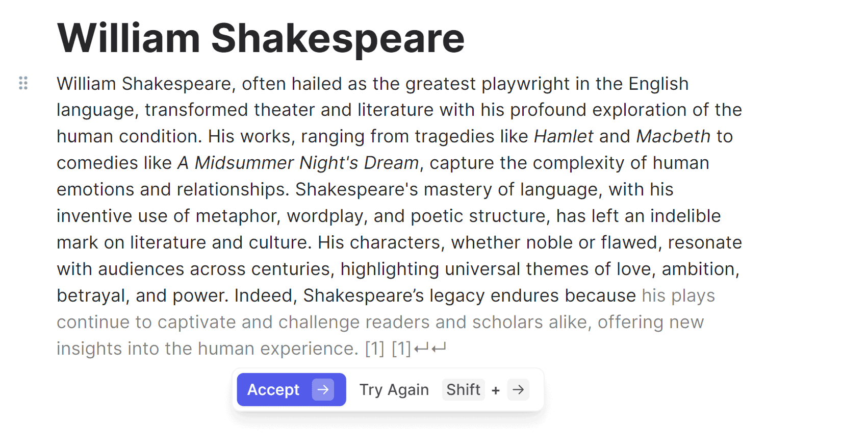868x446 pixels.
Task: Click the William Shakespeare page title
Action: point(261,38)
